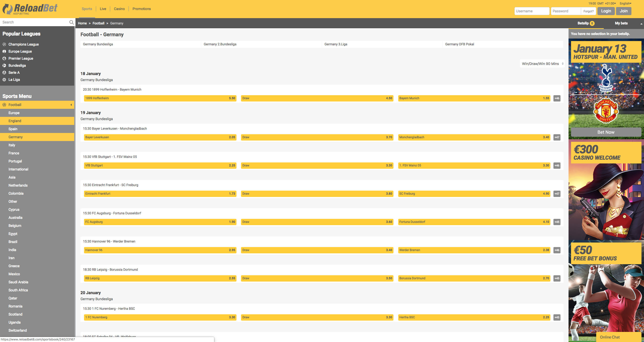Click the Serie A ball icon
This screenshot has height=342, width=644.
(x=4, y=73)
